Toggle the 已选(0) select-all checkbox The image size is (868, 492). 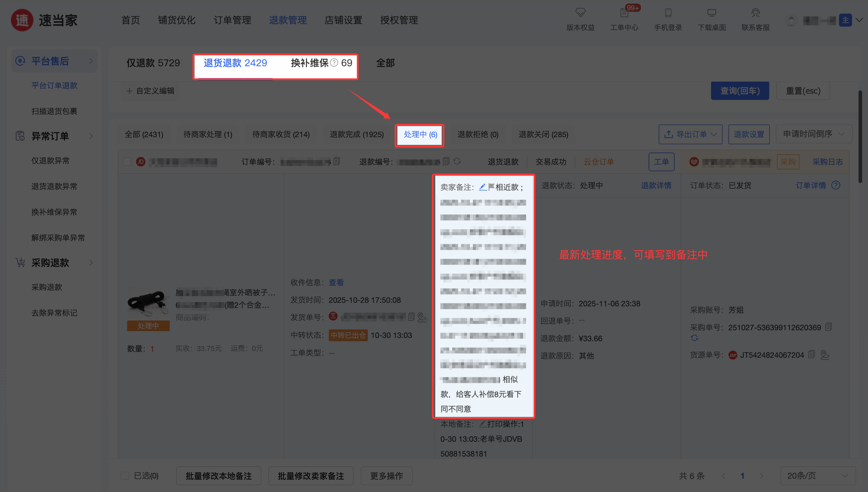[x=125, y=476]
